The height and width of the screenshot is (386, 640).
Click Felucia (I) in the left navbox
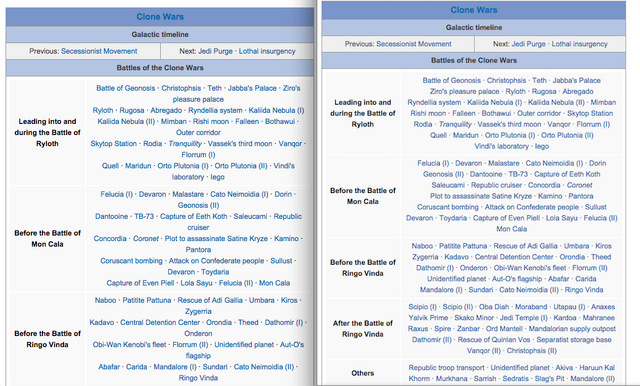click(117, 194)
